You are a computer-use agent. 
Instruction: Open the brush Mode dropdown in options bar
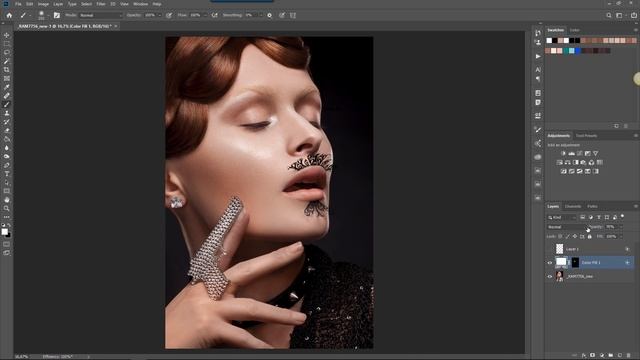point(101,15)
